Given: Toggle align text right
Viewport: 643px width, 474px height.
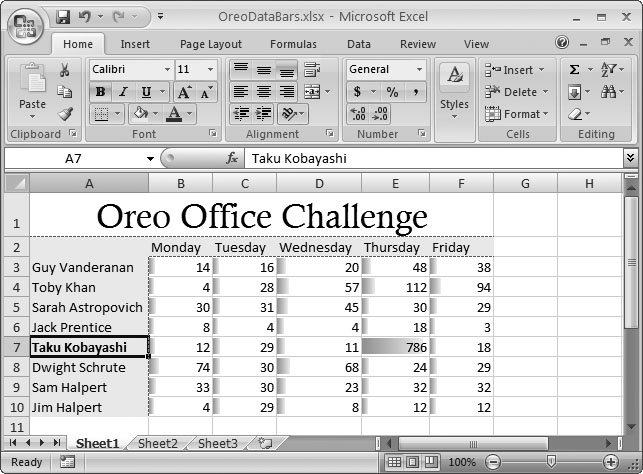Looking at the screenshot, I should 287,92.
